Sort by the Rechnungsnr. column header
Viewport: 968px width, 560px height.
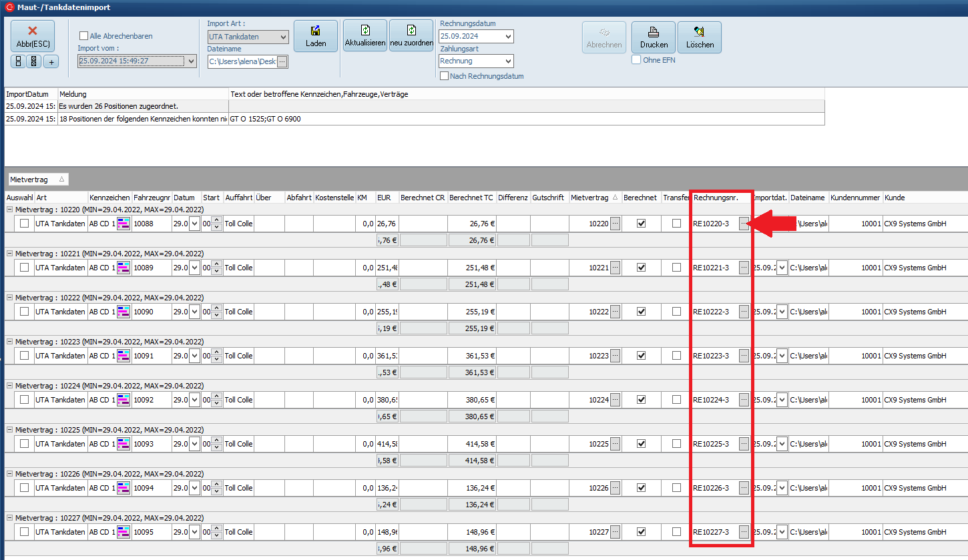716,198
